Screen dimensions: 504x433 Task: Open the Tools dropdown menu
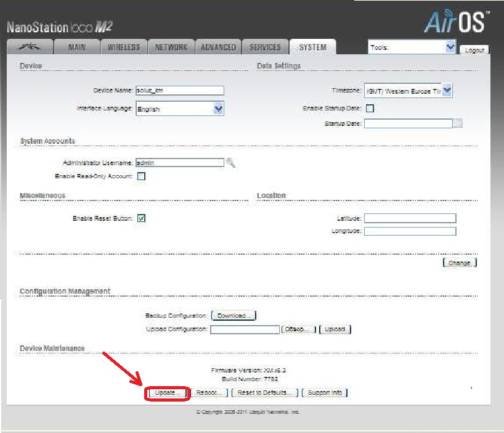coord(412,47)
